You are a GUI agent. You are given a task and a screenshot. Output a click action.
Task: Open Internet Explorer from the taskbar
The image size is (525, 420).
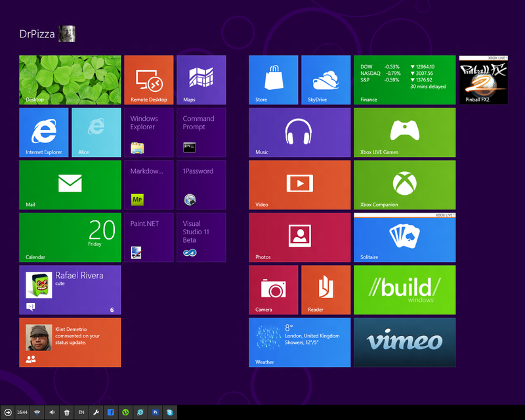[x=140, y=413]
